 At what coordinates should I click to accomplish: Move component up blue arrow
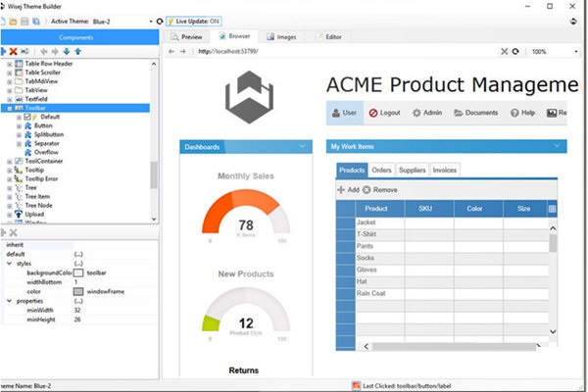(78, 51)
